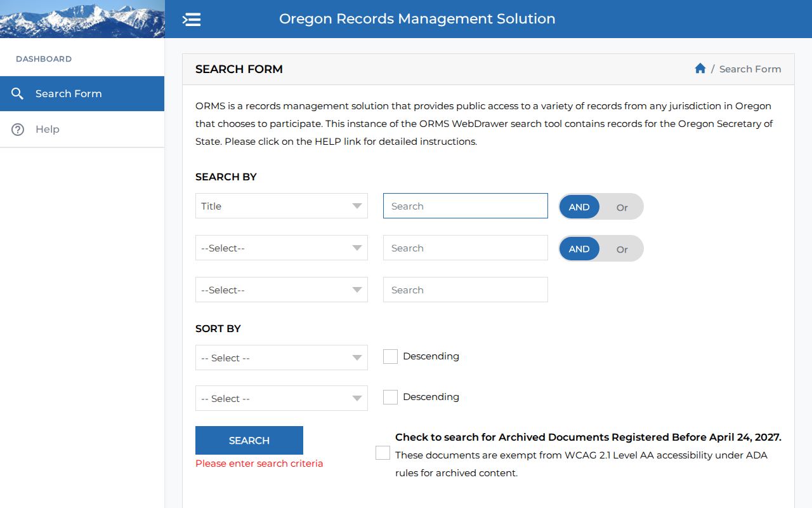This screenshot has width=812, height=508.
Task: Click the SEARCH FORM panel heading
Action: tap(239, 69)
